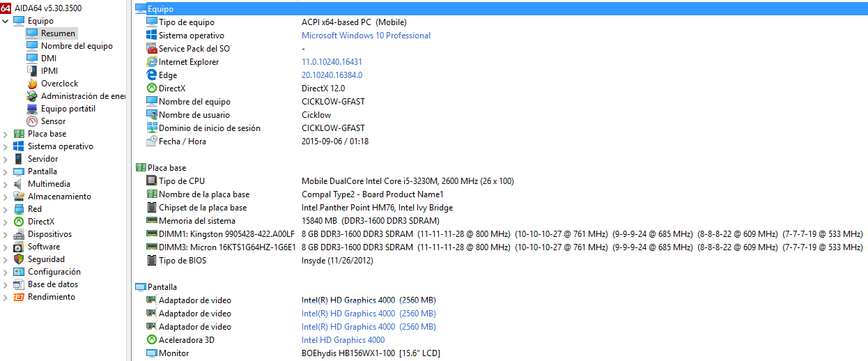Viewport: 868px width, 361px height.
Task: Click the Equipo computer icon in tree
Action: click(x=19, y=21)
